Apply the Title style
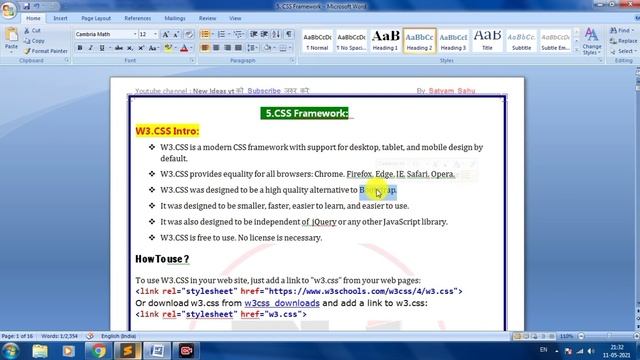This screenshot has height=360, width=640. click(x=487, y=40)
